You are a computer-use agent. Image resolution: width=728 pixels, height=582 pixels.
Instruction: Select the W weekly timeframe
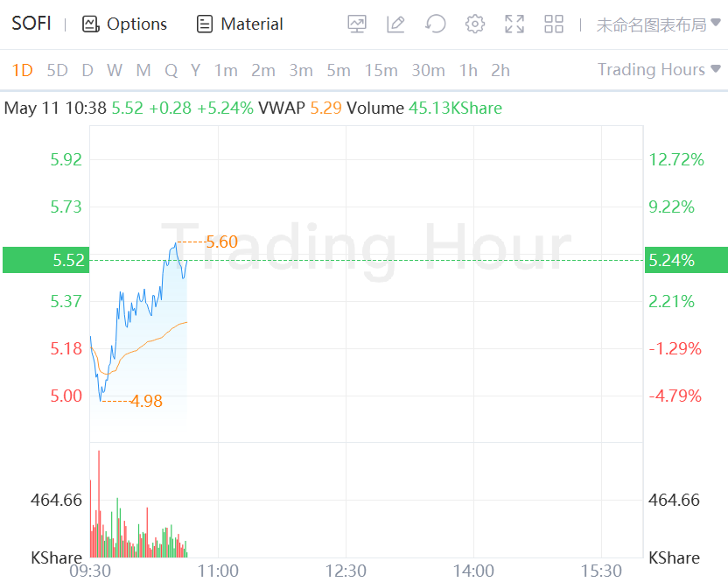(115, 70)
